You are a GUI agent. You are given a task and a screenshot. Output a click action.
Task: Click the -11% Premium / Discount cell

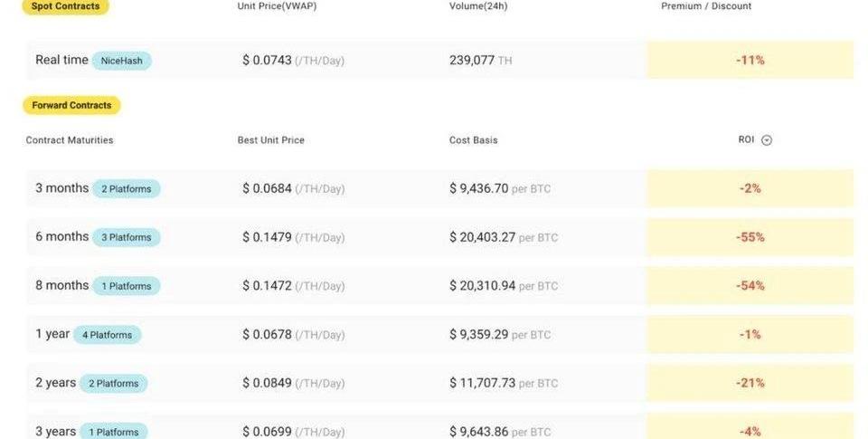pos(750,60)
